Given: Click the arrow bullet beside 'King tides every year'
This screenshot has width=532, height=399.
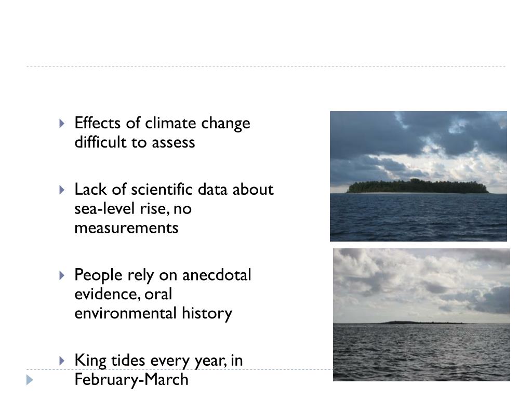Looking at the screenshot, I should (62, 361).
